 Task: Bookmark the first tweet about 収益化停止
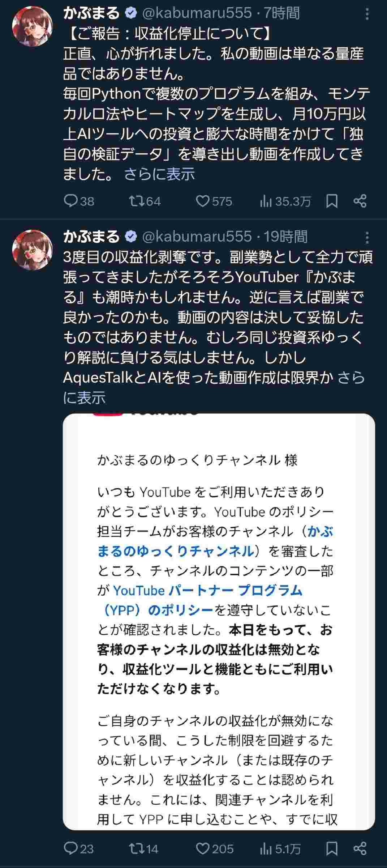[x=332, y=201]
